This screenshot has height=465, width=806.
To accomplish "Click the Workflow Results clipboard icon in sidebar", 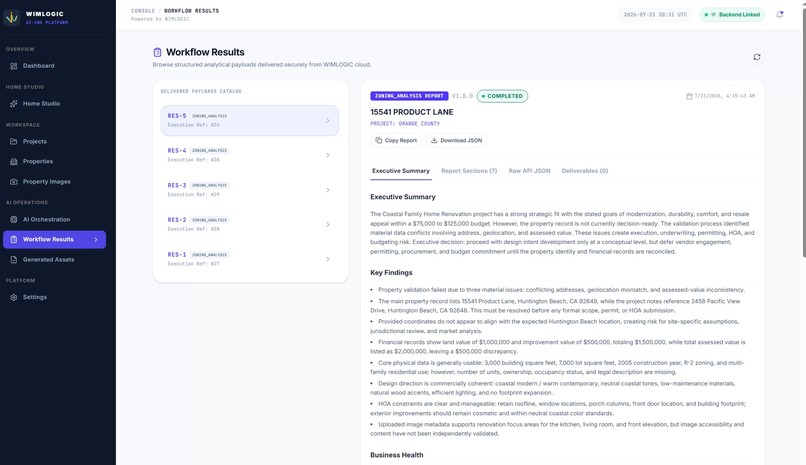I will [14, 239].
